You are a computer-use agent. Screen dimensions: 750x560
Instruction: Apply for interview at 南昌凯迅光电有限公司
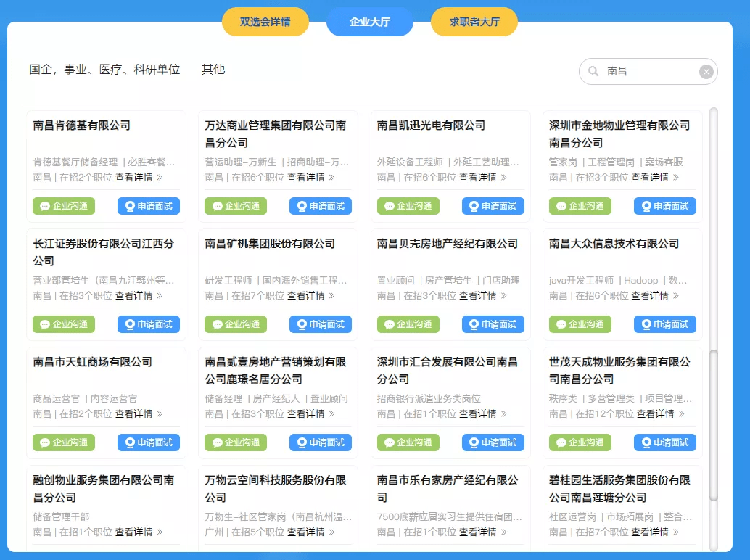pos(493,206)
